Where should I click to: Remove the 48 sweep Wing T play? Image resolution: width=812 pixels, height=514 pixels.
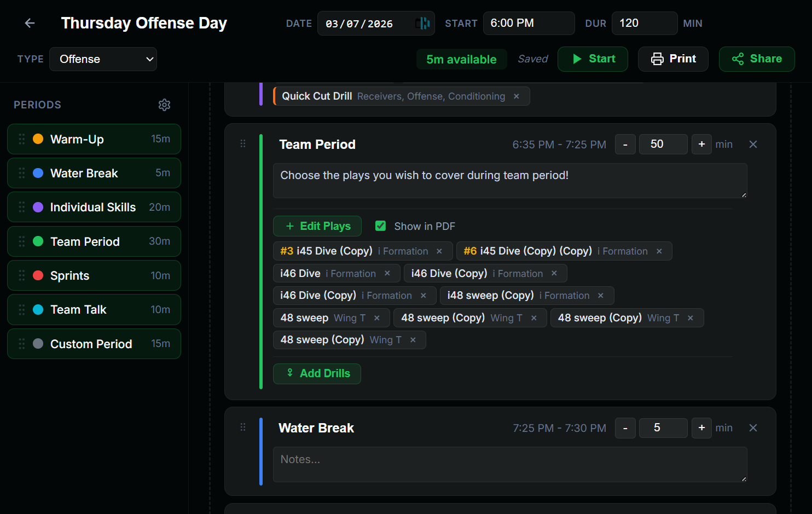(x=377, y=318)
